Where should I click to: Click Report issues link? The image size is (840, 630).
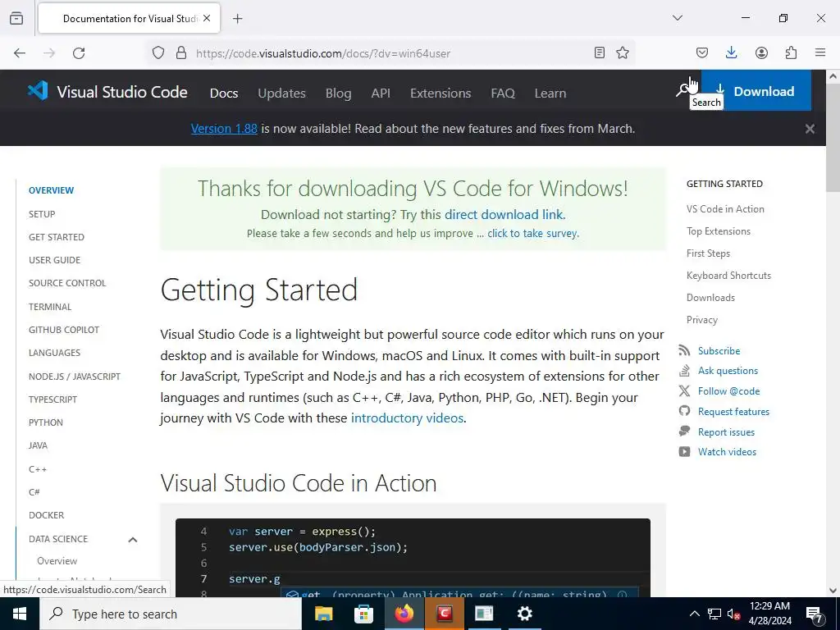point(726,432)
